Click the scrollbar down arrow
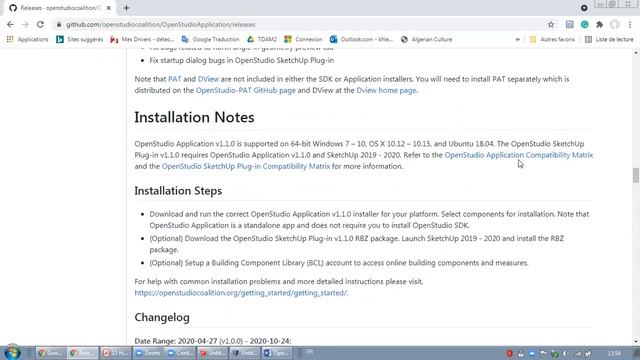640x360 pixels. click(x=636, y=341)
